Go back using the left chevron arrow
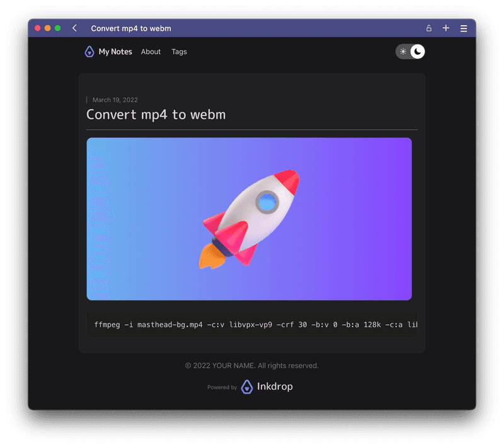Viewport: 504px width, 447px height. click(75, 28)
